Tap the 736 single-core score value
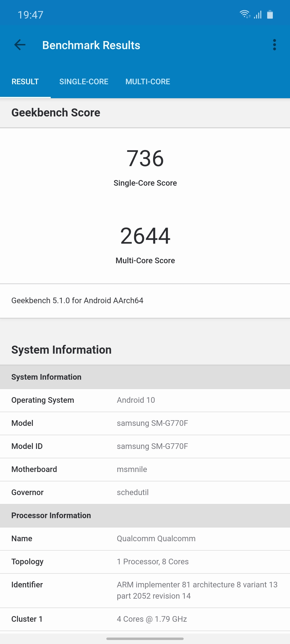 tap(145, 159)
